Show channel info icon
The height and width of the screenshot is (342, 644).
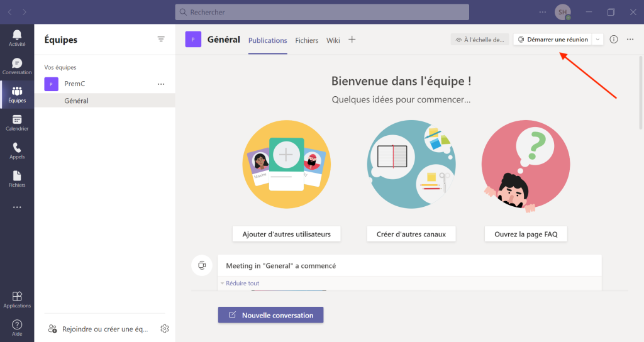click(x=614, y=40)
